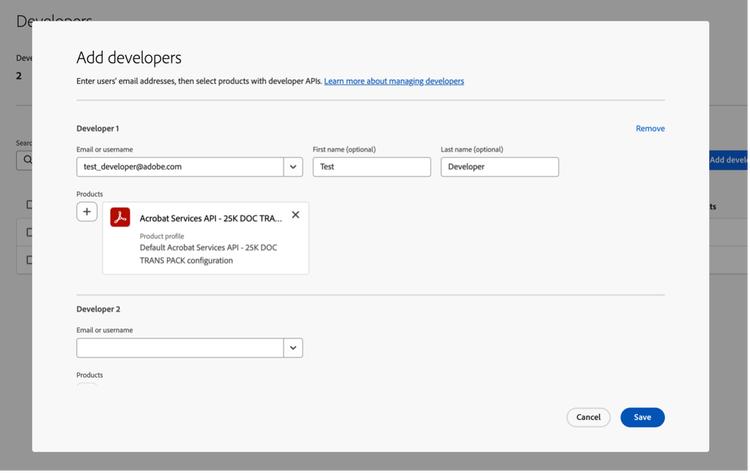Open Learn more about managing developers link
This screenshot has width=750, height=473.
point(395,81)
